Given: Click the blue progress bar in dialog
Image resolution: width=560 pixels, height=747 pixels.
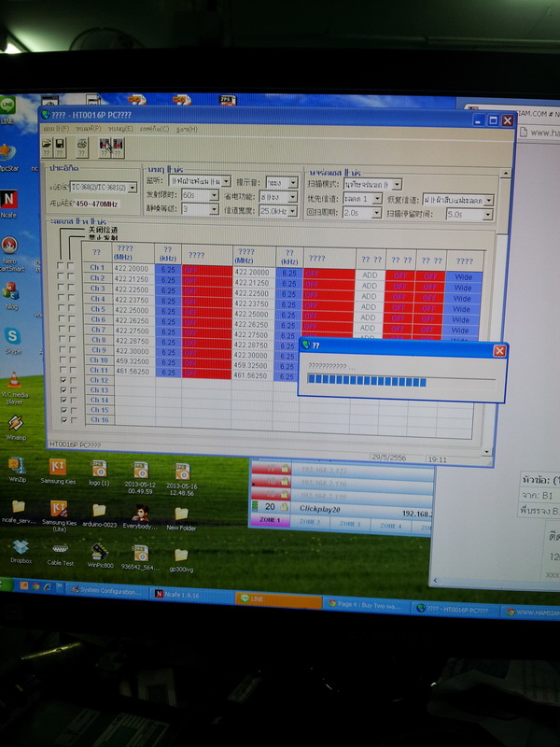Looking at the screenshot, I should (x=367, y=380).
